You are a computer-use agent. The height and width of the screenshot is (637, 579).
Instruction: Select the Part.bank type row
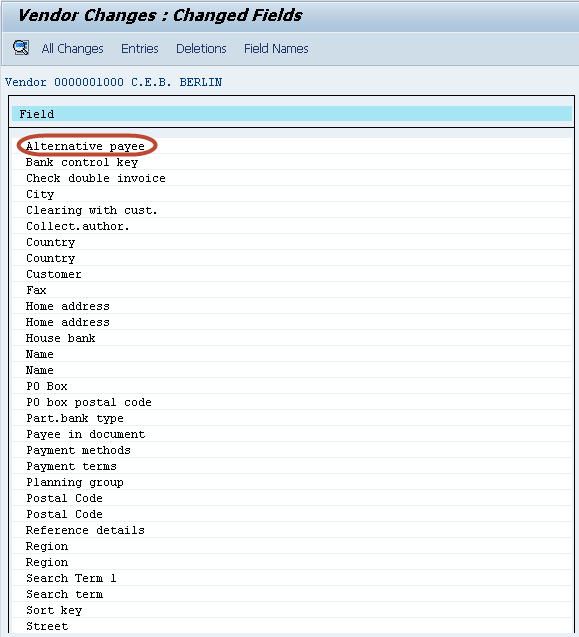coord(292,418)
